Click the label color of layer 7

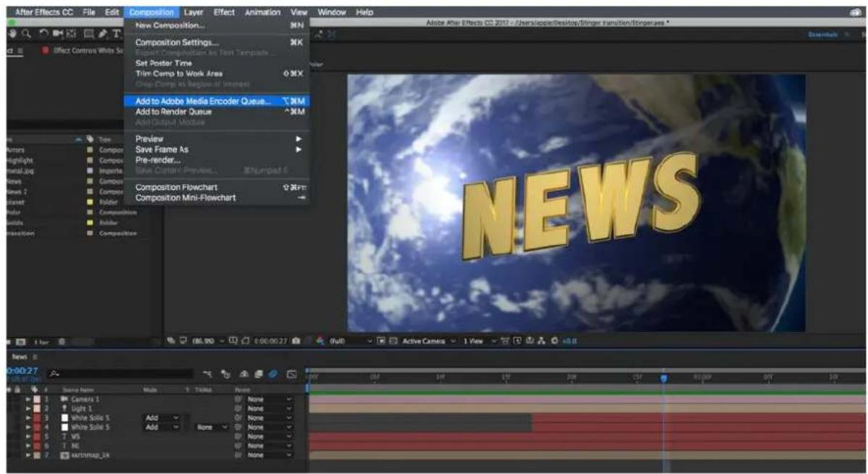(x=37, y=455)
